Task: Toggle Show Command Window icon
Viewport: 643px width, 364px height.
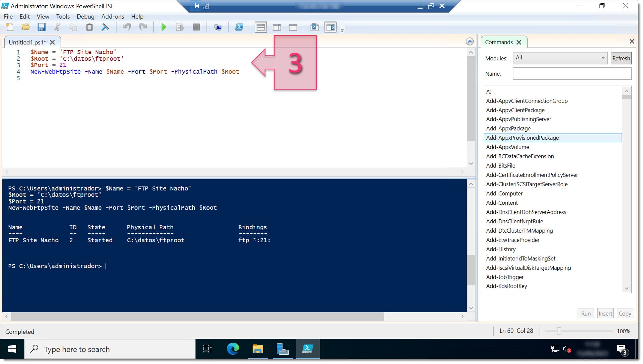Action: tap(314, 27)
